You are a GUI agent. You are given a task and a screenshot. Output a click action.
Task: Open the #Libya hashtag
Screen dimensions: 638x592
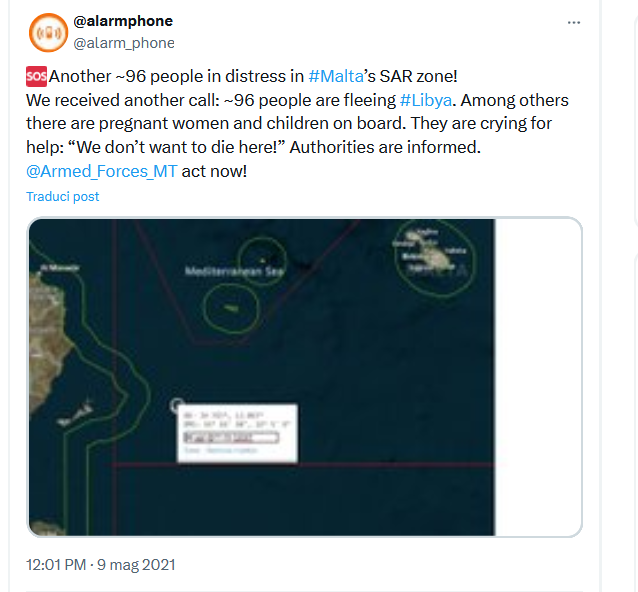coord(428,100)
